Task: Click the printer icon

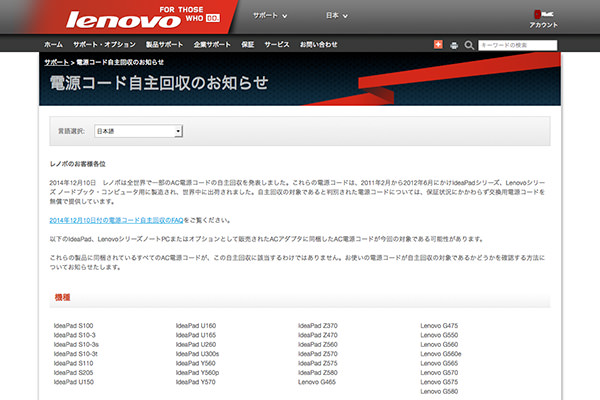Action: (x=454, y=45)
